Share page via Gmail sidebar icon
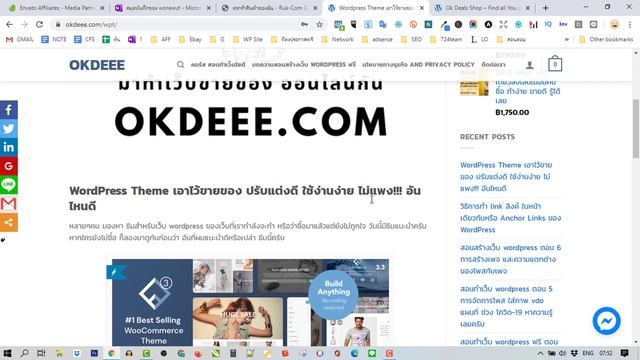 (x=9, y=204)
